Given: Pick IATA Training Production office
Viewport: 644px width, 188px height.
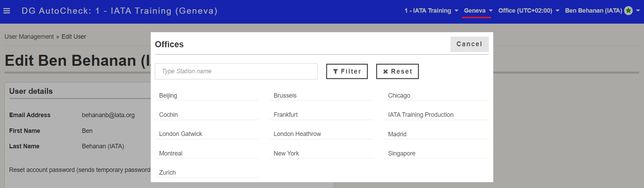Looking at the screenshot, I should (x=436, y=115).
